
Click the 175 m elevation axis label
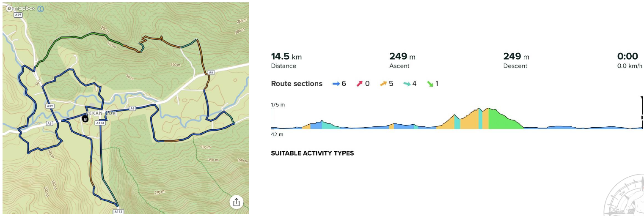[x=278, y=105]
